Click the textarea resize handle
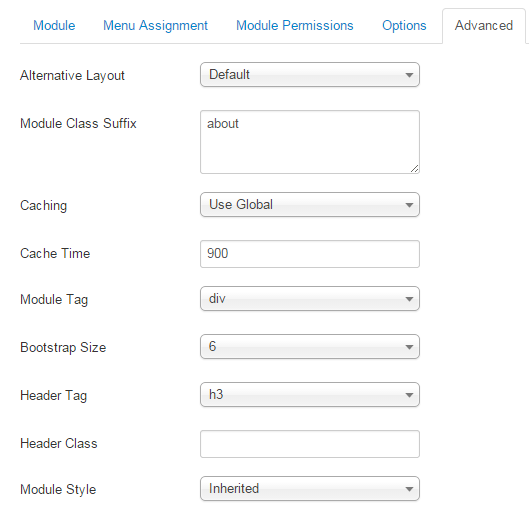This screenshot has width=529, height=525. point(415,169)
